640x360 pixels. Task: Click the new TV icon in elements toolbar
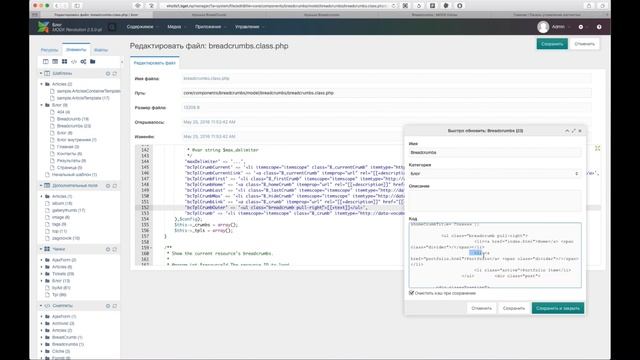(x=55, y=62)
